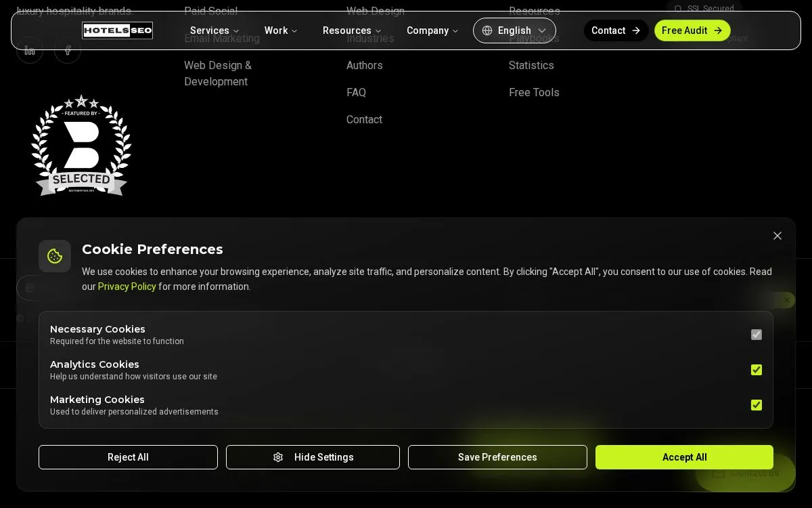Expand the Work menu

[x=281, y=30]
